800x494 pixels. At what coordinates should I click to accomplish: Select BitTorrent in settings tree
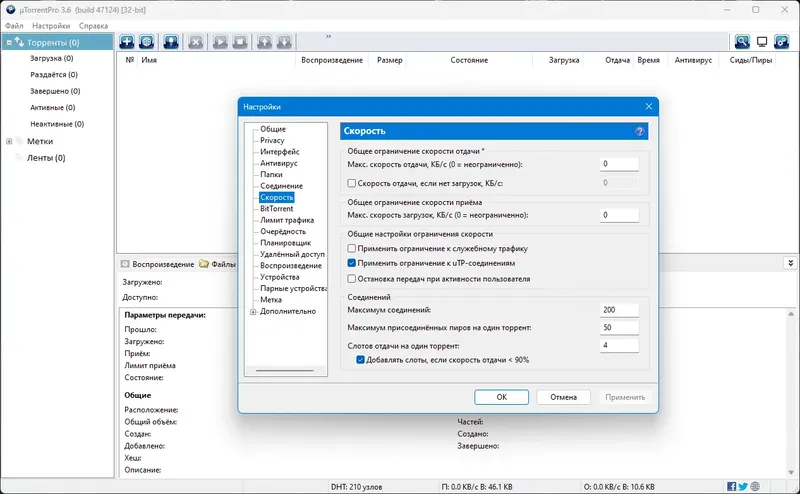tap(277, 209)
